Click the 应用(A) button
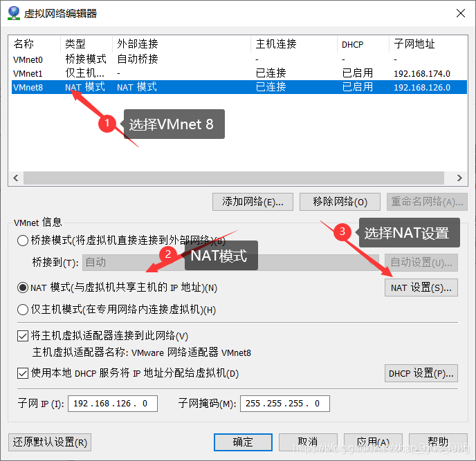The width and height of the screenshot is (476, 461). point(373,442)
